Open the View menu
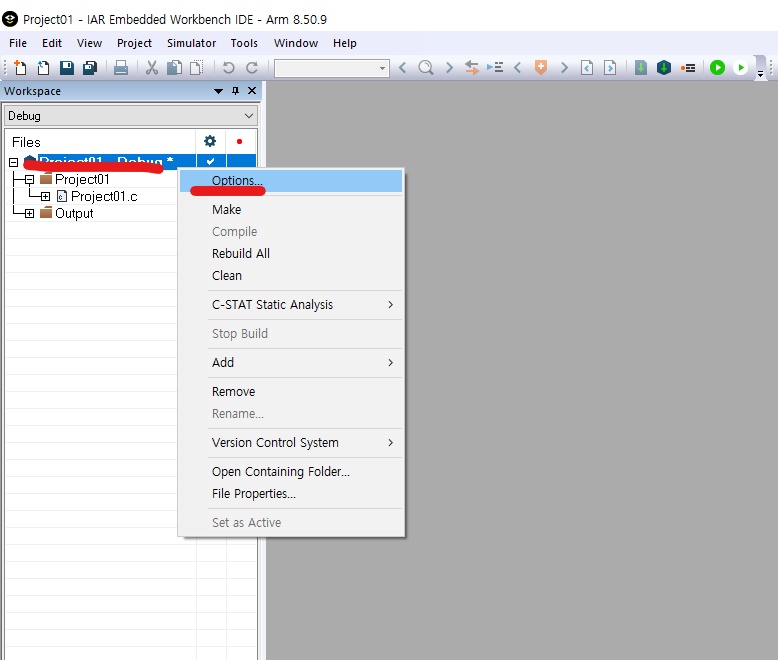Viewport: 778px width, 660px height. 89,43
